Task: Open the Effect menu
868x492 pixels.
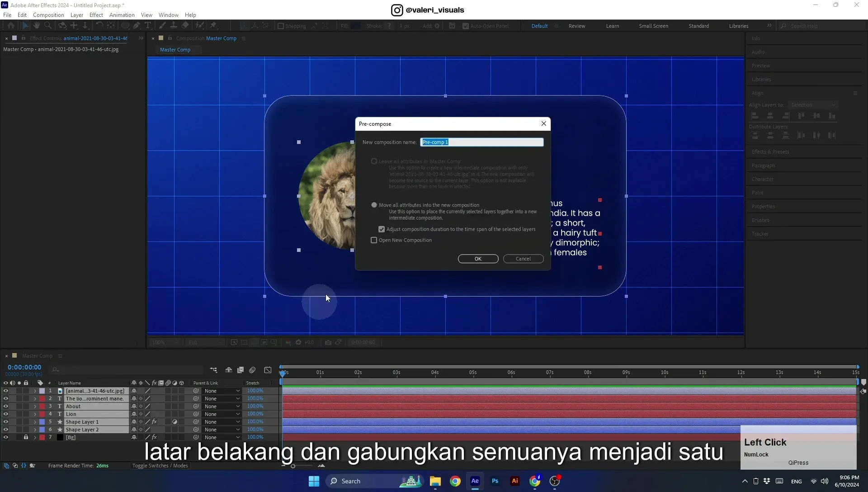Action: [x=96, y=15]
